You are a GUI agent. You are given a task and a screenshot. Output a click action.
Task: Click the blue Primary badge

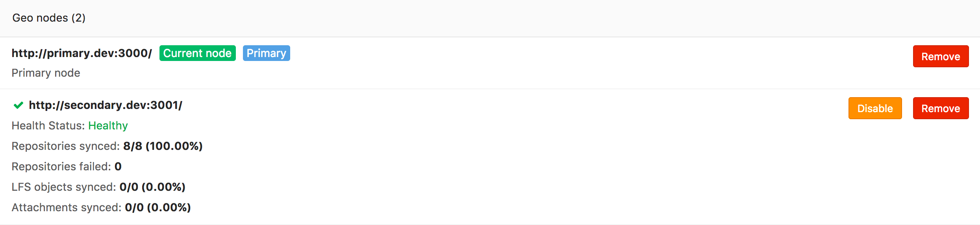[266, 53]
